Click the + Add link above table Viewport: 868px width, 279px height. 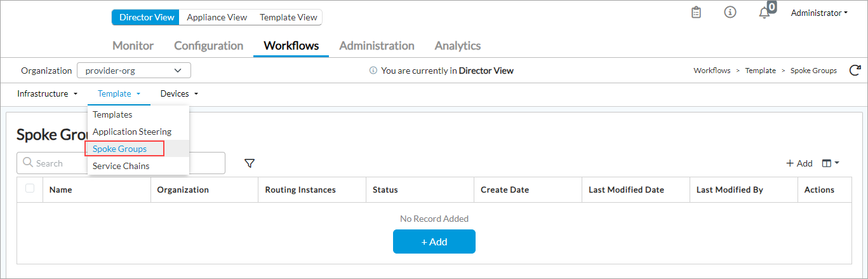click(x=799, y=163)
